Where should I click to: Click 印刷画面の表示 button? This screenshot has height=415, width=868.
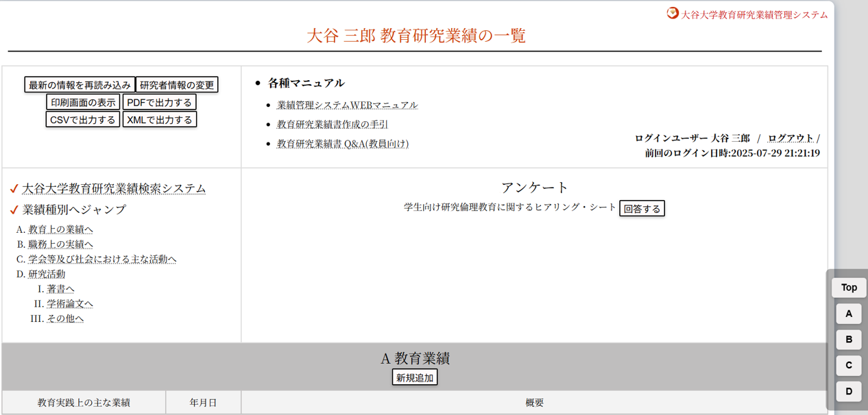[83, 102]
